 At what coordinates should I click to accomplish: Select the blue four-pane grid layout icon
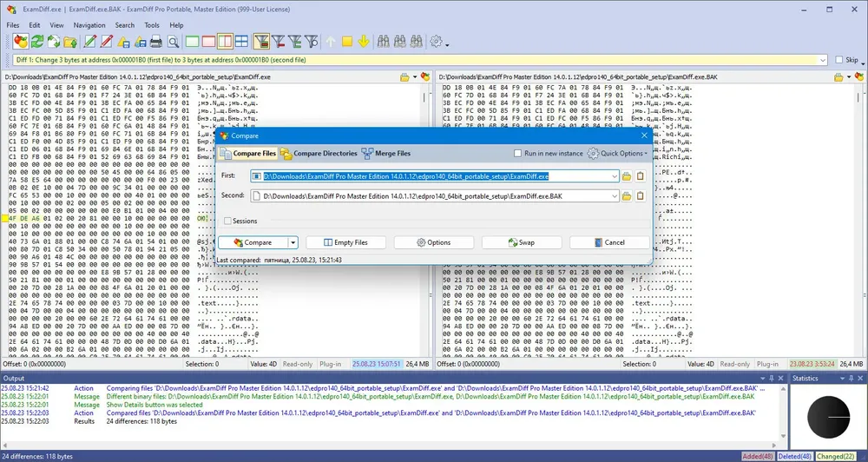click(241, 42)
